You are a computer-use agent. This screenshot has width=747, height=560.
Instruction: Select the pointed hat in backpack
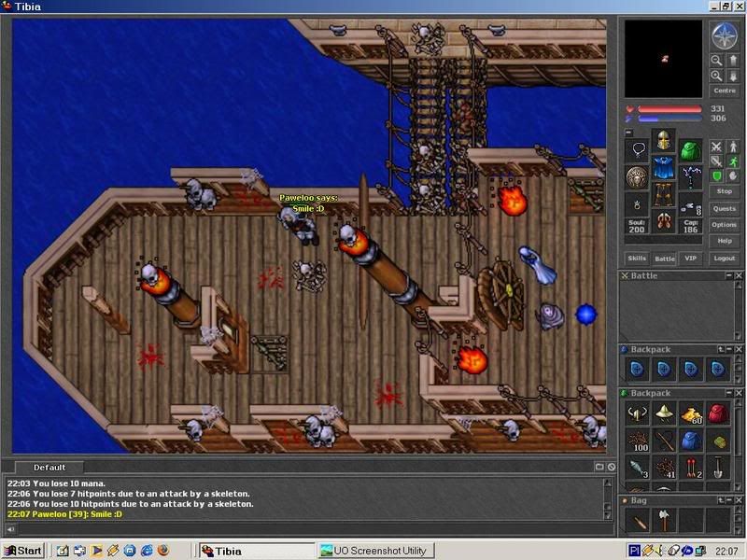tap(664, 413)
